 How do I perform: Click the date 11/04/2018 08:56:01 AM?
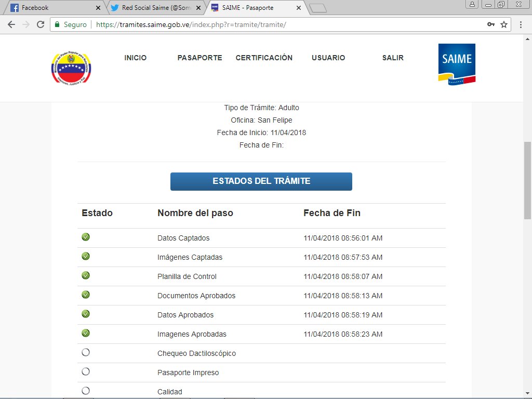coord(343,238)
